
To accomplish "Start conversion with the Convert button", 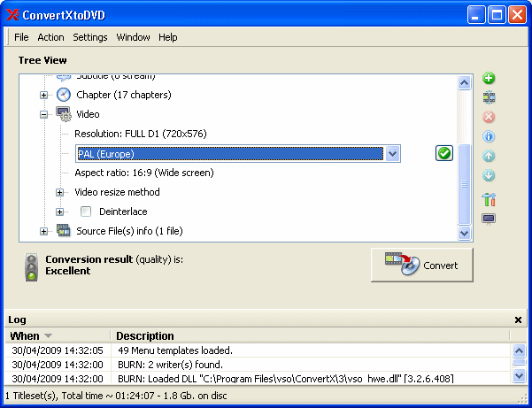I will (422, 265).
